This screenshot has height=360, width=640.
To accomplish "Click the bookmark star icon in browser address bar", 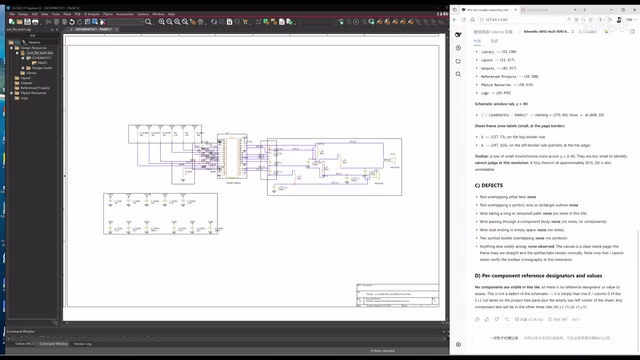I will point(590,20).
